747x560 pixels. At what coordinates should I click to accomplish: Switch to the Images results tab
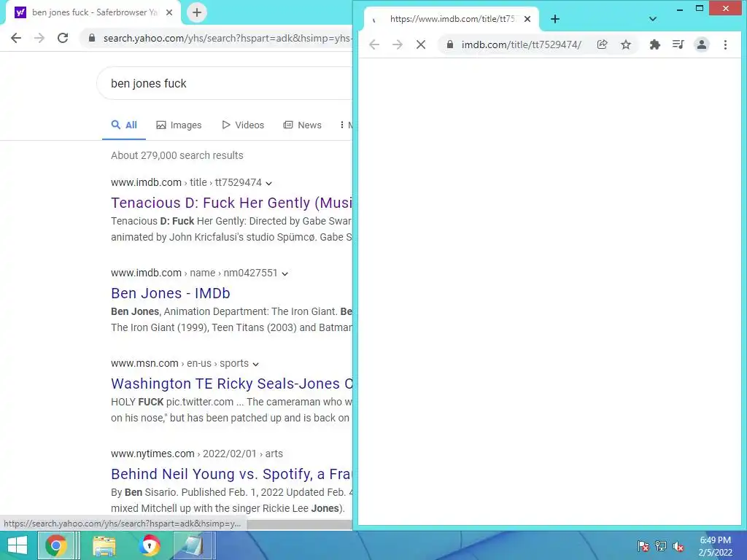[x=179, y=125]
